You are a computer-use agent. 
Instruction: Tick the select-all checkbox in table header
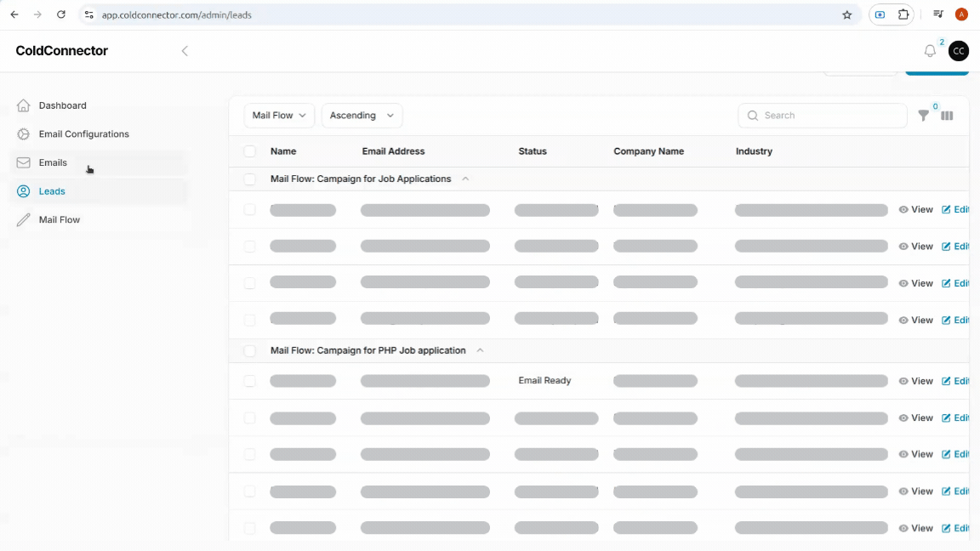[x=250, y=151]
